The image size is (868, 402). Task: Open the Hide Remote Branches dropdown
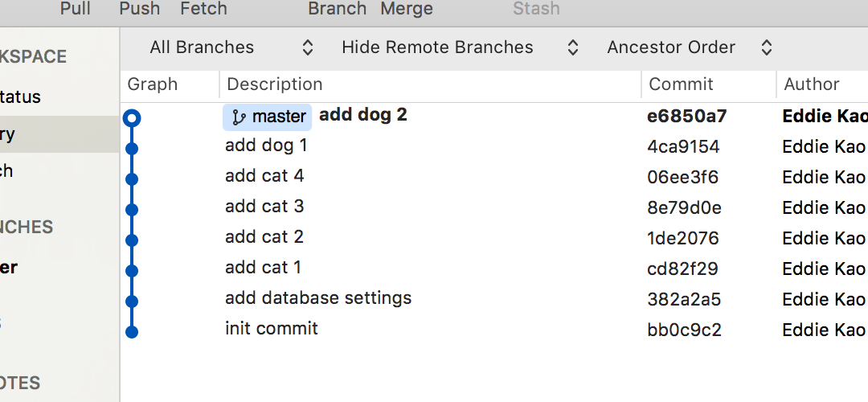(x=460, y=47)
